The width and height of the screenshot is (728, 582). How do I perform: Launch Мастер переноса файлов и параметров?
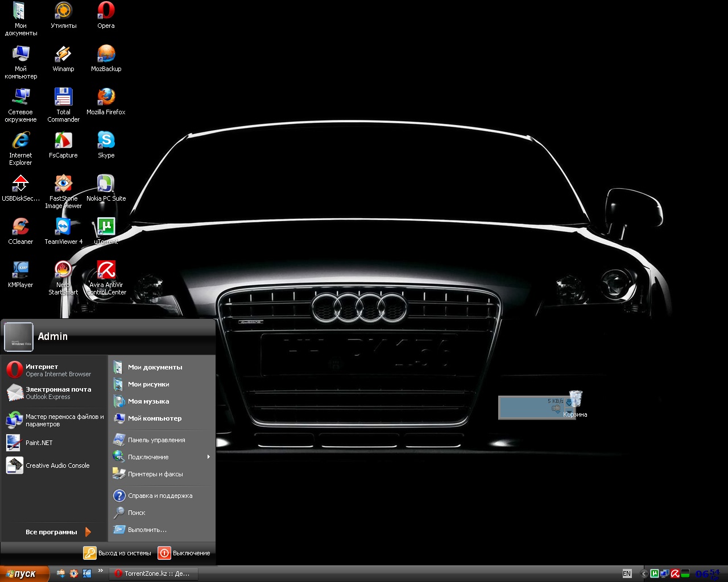[55, 420]
